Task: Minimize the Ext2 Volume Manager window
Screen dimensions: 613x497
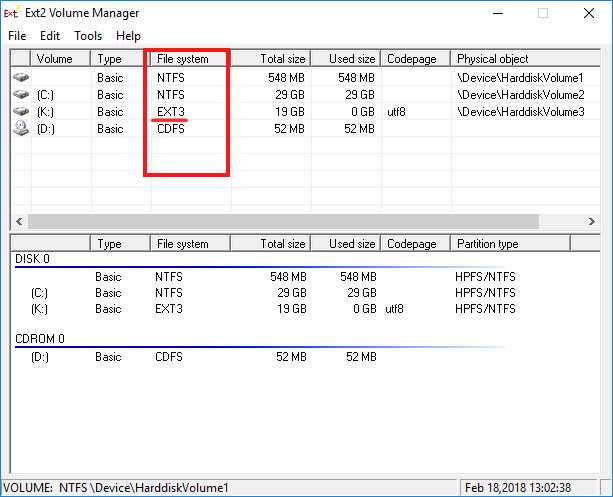Action: point(498,13)
